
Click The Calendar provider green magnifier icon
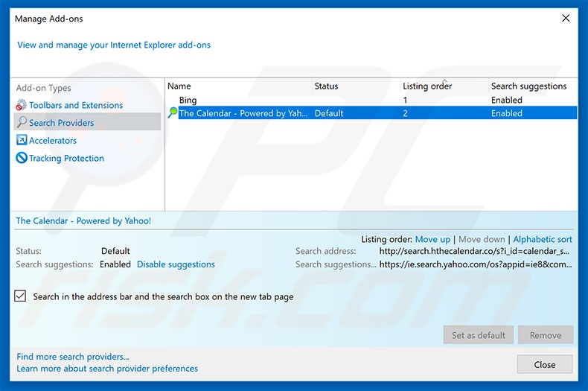click(173, 112)
